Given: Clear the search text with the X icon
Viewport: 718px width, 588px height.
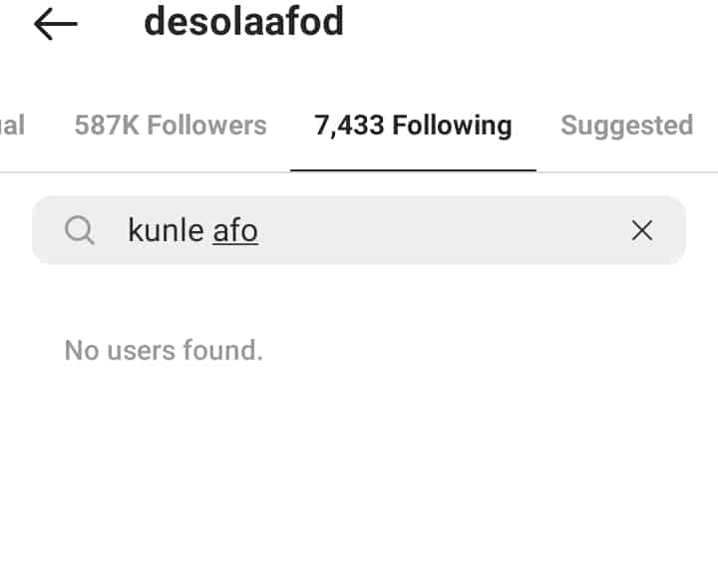Looking at the screenshot, I should coord(642,231).
